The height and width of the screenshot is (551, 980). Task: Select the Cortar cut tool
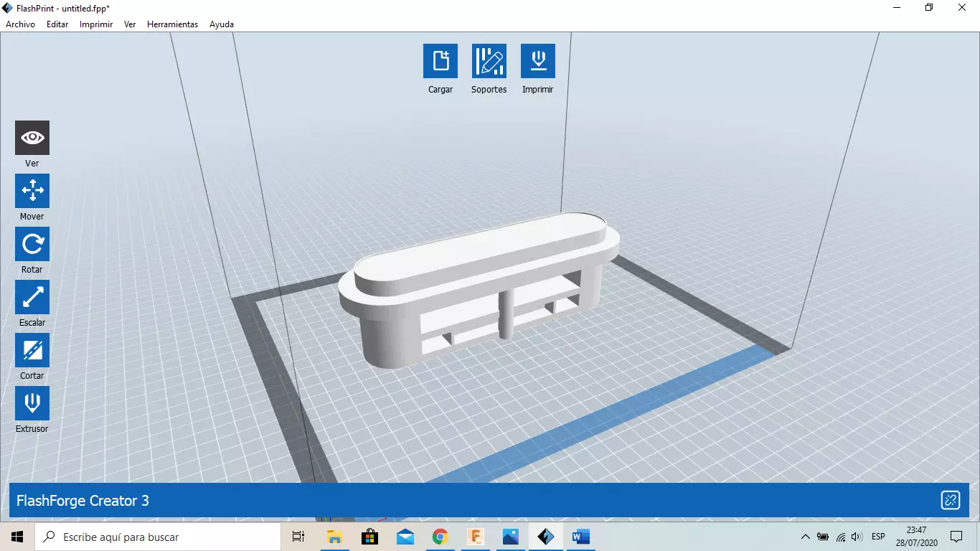32,350
